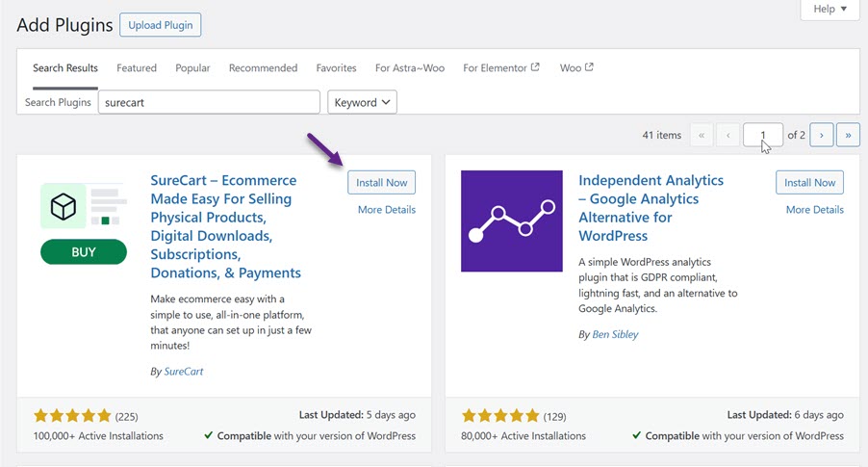Click the 'of 2' total pages text
Image resolution: width=868 pixels, height=467 pixels.
tap(796, 135)
